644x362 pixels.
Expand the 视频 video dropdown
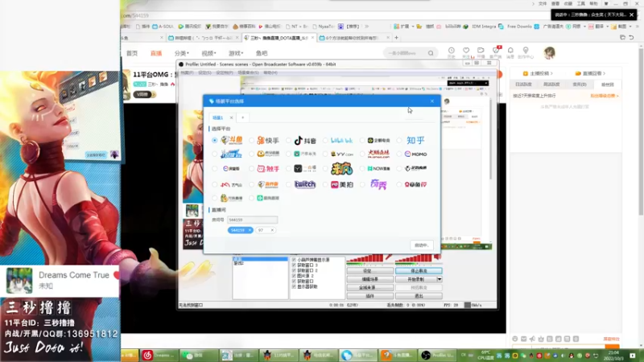pos(208,53)
